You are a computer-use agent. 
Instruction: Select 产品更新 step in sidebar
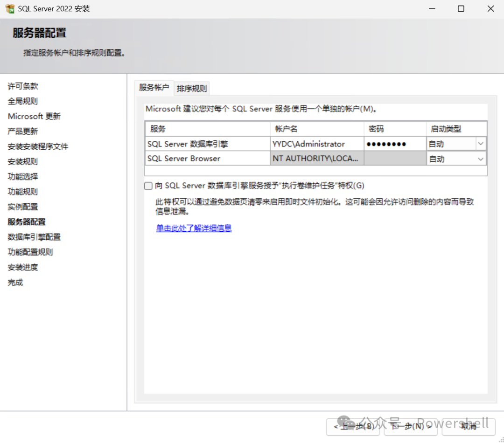point(23,131)
